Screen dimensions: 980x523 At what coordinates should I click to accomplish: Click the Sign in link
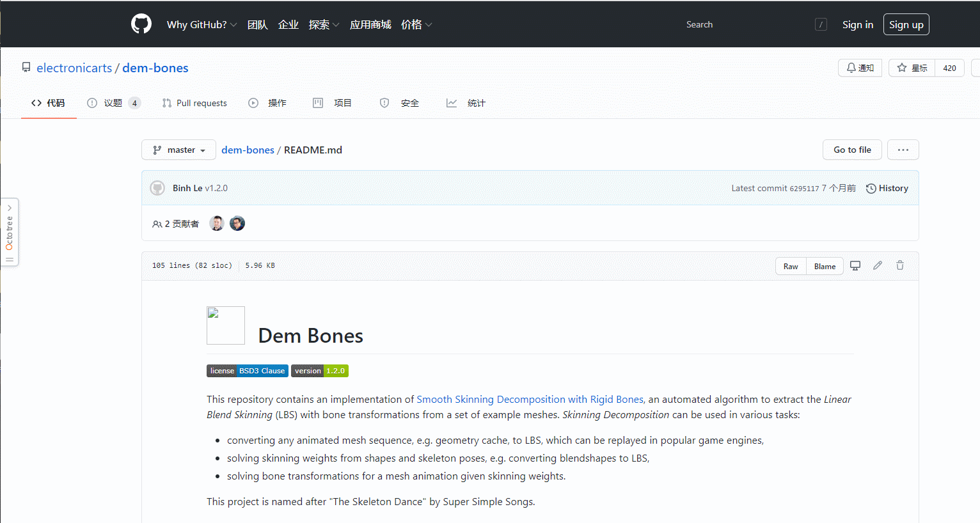858,24
